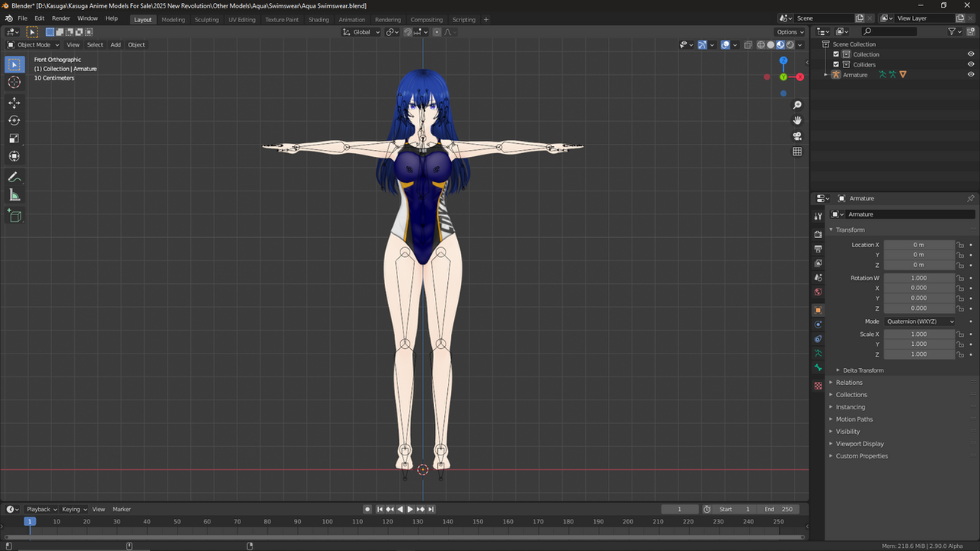Open Physics properties tab
Viewport: 980px width, 551px height.
pos(818,324)
